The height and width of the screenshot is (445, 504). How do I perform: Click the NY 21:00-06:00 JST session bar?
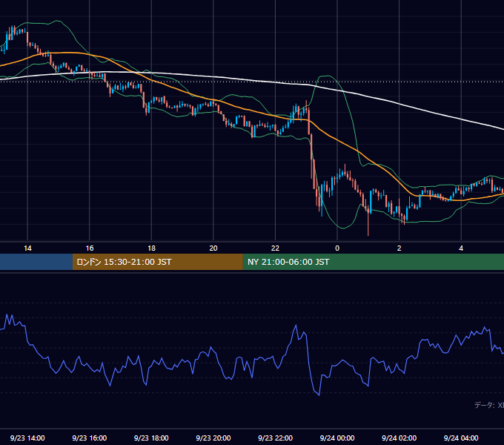tap(373, 262)
